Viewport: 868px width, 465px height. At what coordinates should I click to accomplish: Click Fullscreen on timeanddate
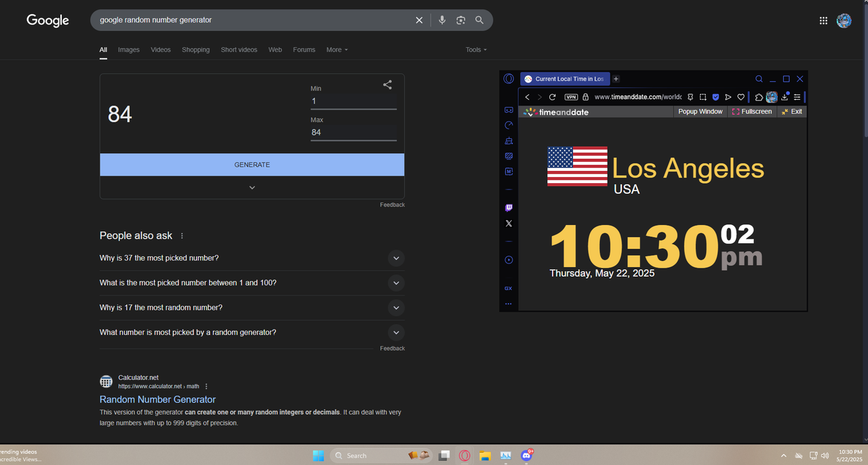[752, 112]
